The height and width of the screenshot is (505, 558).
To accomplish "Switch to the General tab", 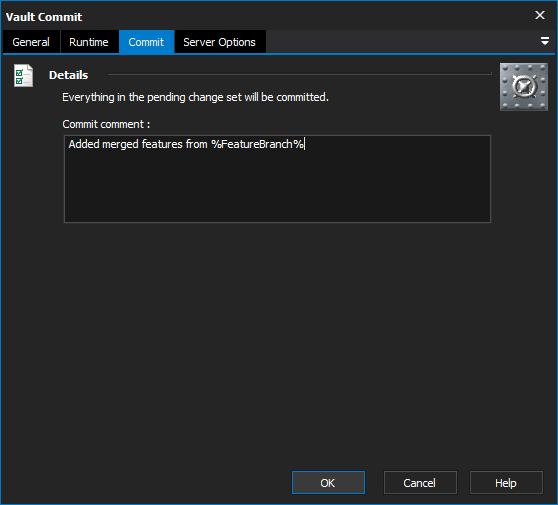I will point(31,42).
